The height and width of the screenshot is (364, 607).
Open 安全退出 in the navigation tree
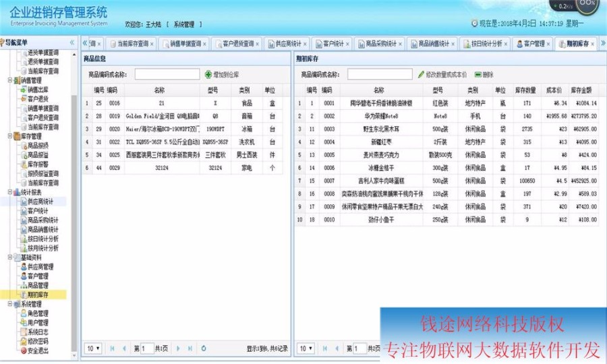38,351
